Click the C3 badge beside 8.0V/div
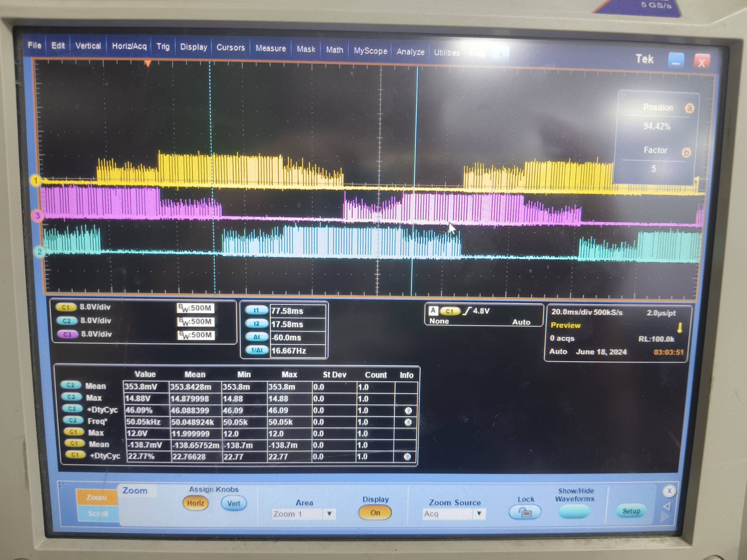Image resolution: width=747 pixels, height=560 pixels. click(x=67, y=334)
